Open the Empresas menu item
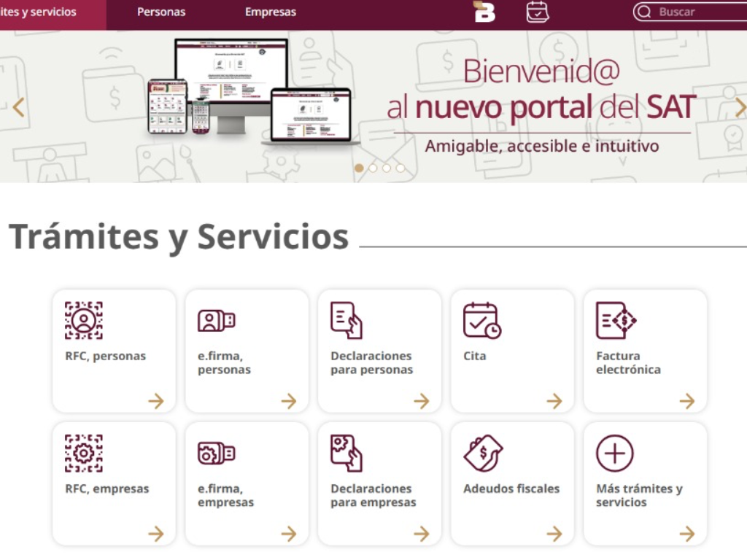 pyautogui.click(x=271, y=12)
